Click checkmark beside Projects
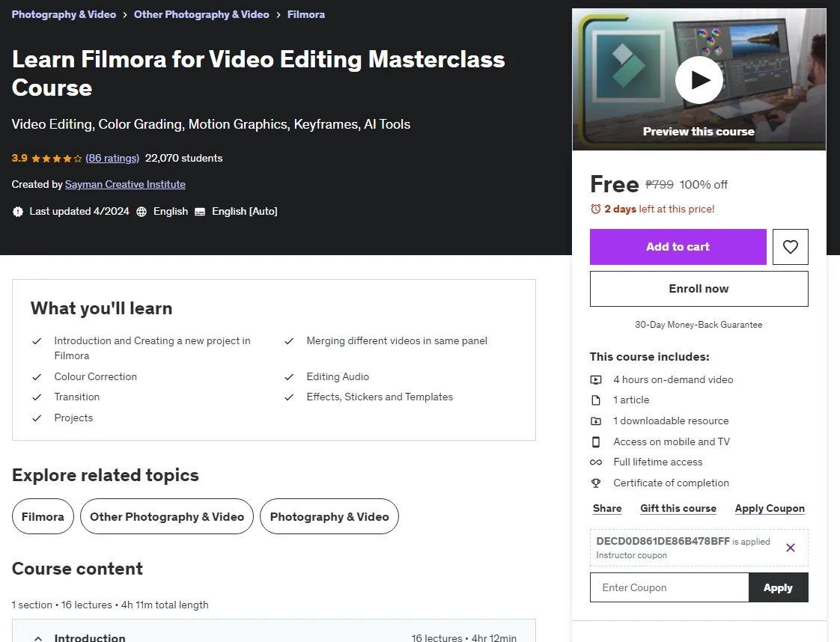Screen dimensions: 840x642 37,418
